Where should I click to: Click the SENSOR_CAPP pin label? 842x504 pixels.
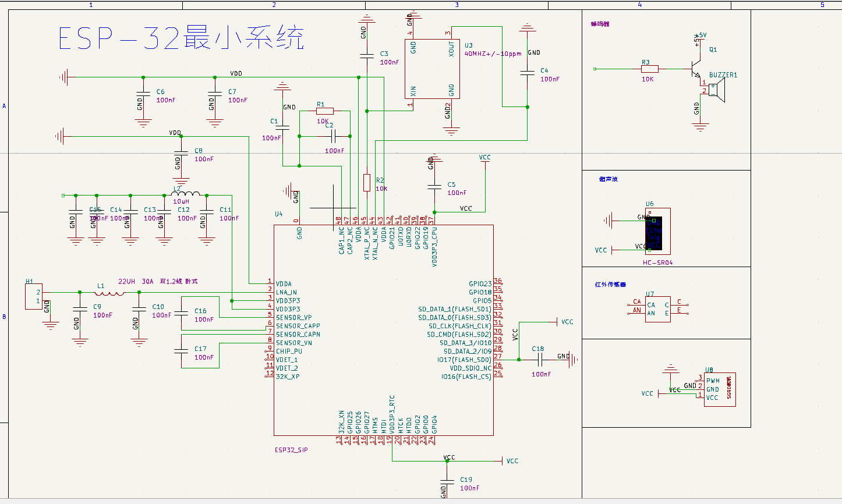[x=298, y=326]
